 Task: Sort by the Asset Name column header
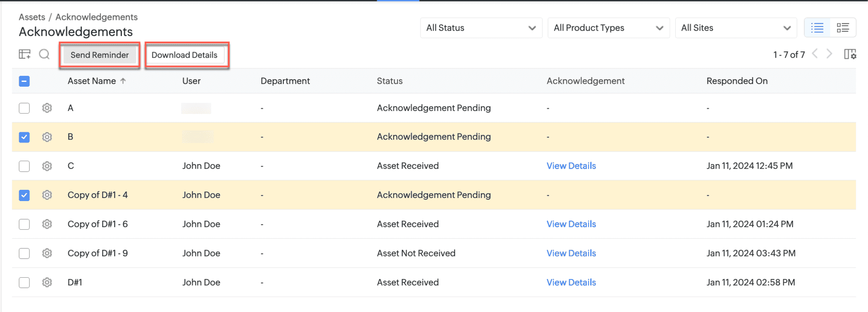pyautogui.click(x=92, y=81)
